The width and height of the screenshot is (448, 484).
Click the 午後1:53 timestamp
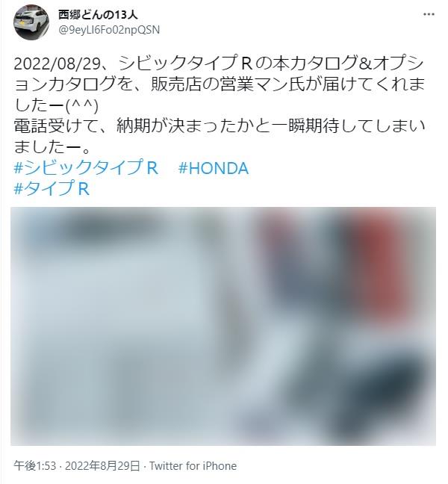35,466
